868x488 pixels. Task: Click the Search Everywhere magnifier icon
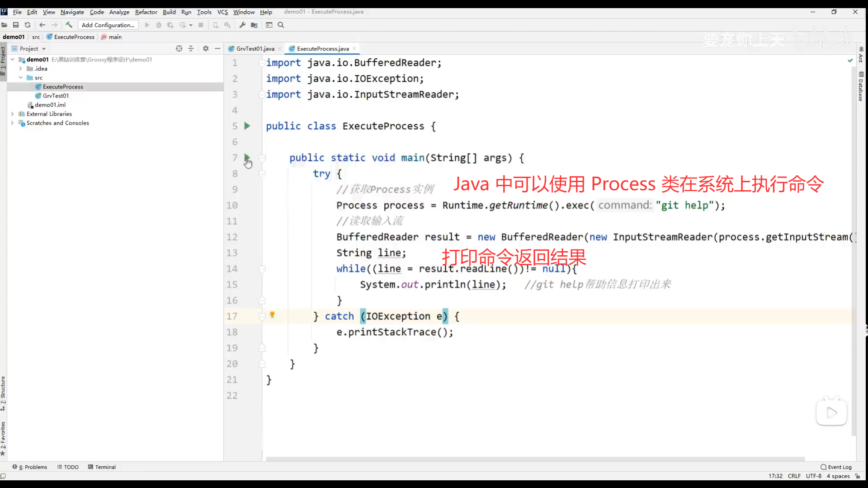281,25
